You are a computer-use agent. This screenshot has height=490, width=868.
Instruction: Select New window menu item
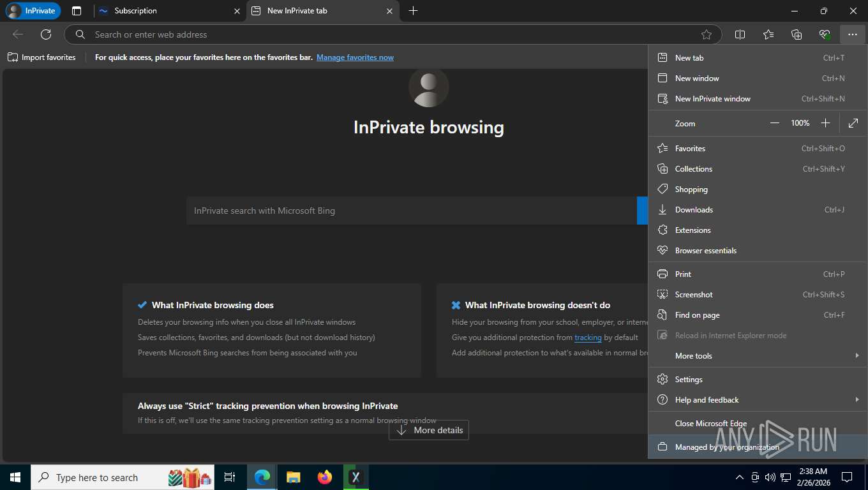click(758, 78)
